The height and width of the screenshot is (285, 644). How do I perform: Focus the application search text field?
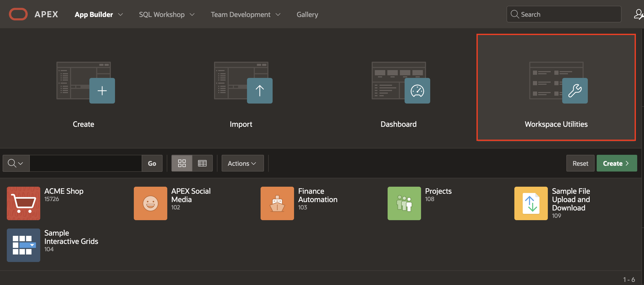tap(86, 163)
